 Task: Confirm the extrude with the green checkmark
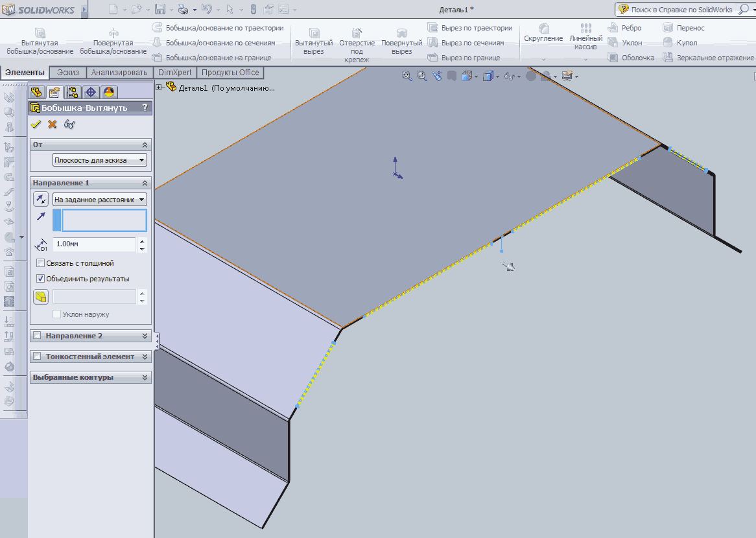36,124
